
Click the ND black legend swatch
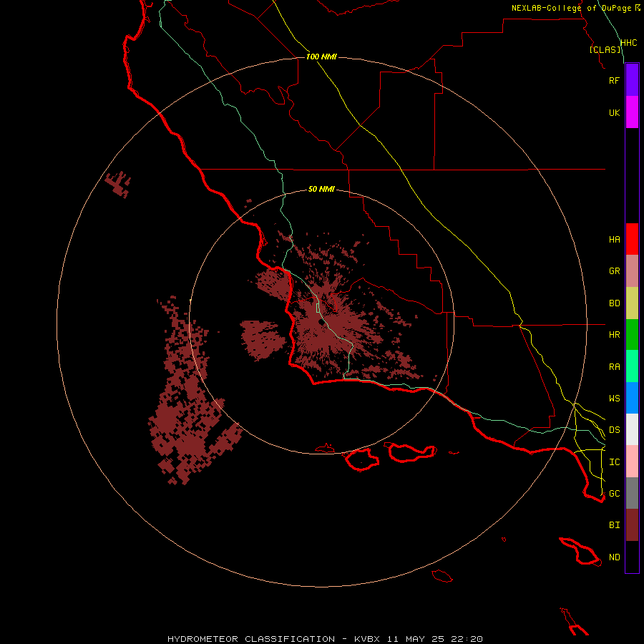632,557
